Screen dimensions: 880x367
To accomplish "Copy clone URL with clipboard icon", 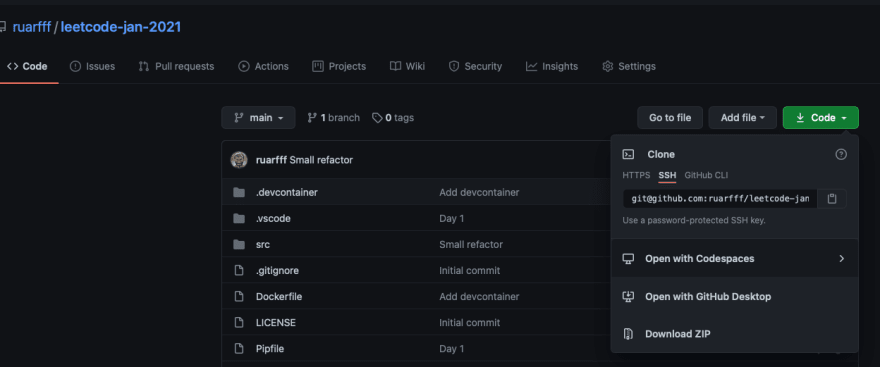I will click(832, 199).
